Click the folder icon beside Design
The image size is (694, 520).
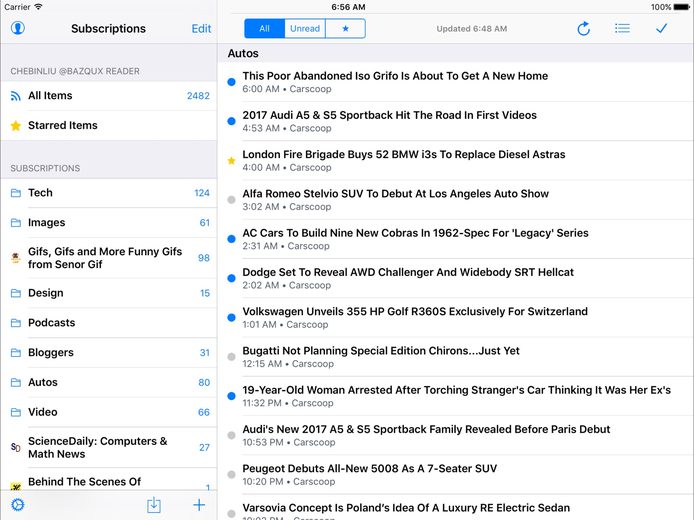pos(15,293)
